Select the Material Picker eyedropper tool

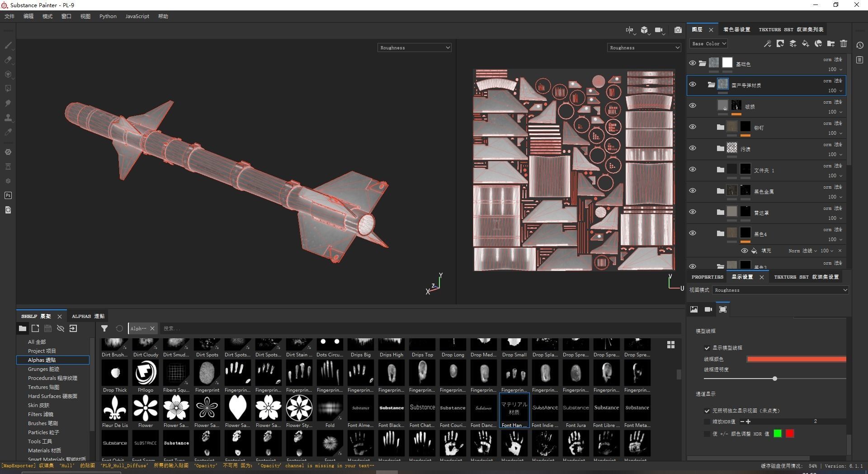(x=8, y=132)
